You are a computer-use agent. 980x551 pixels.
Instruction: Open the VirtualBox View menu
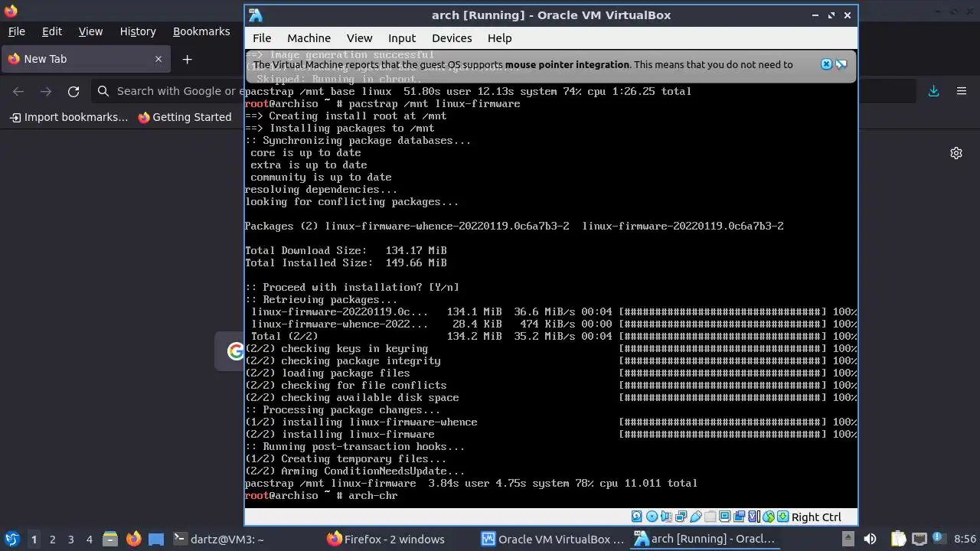click(359, 37)
